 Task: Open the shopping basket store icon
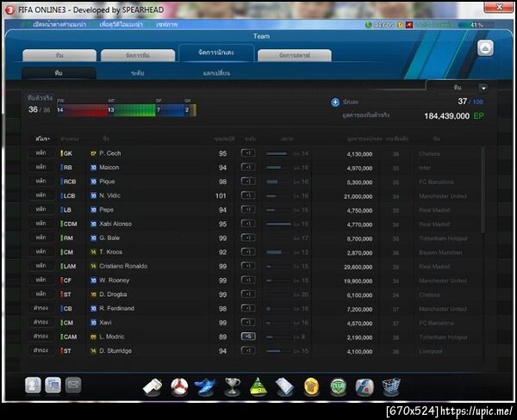tap(391, 386)
